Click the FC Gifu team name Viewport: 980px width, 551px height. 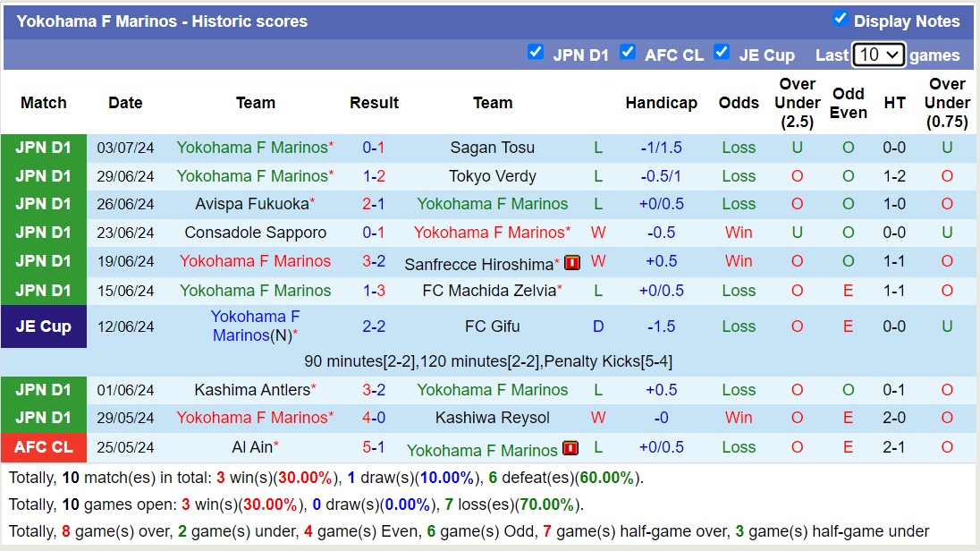pos(492,326)
